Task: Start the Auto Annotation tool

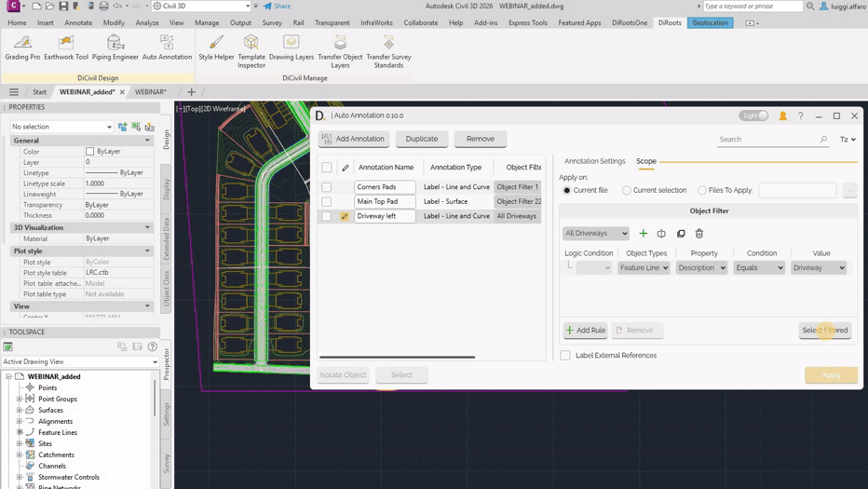Action: pos(167,48)
